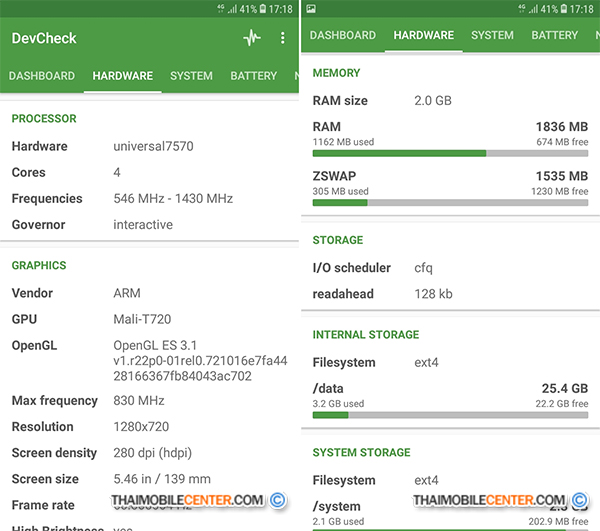Image resolution: width=600 pixels, height=531 pixels.
Task: Open System tab in right screen
Action: coord(492,35)
